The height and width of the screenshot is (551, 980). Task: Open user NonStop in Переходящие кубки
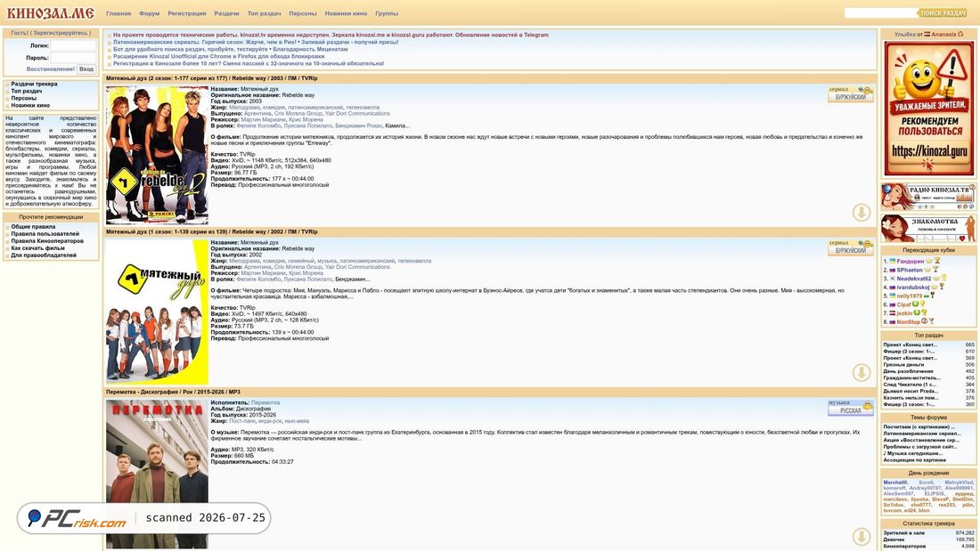(x=908, y=322)
